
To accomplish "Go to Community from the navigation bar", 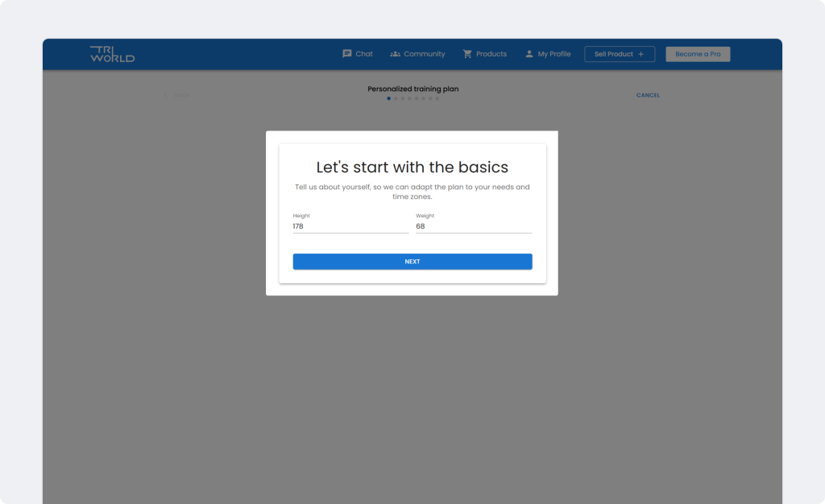I will (423, 54).
